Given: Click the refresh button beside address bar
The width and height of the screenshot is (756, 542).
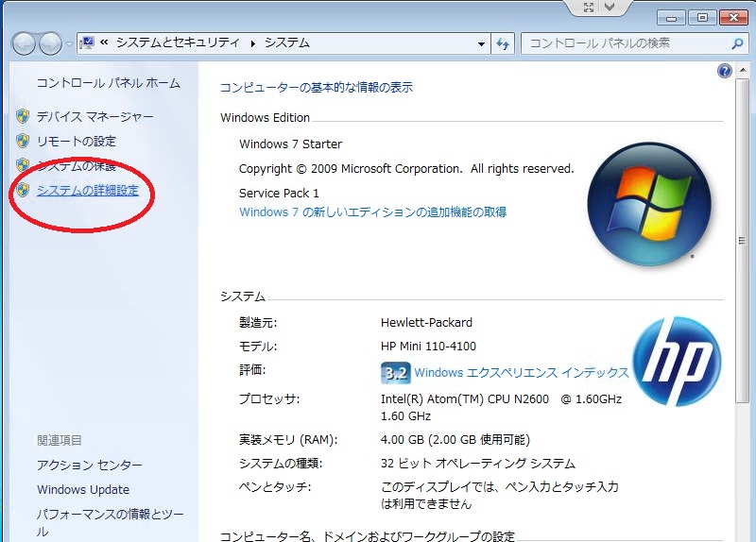Looking at the screenshot, I should click(503, 43).
